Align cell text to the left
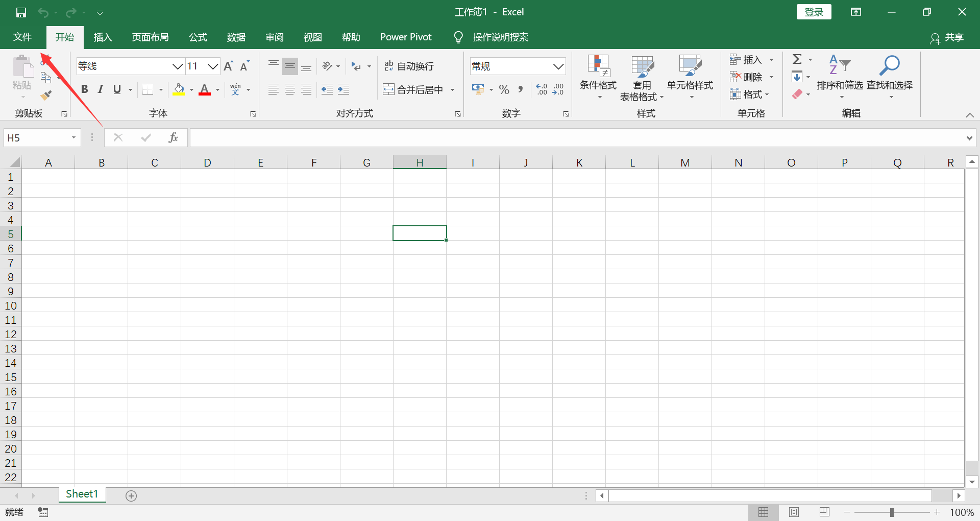 274,89
